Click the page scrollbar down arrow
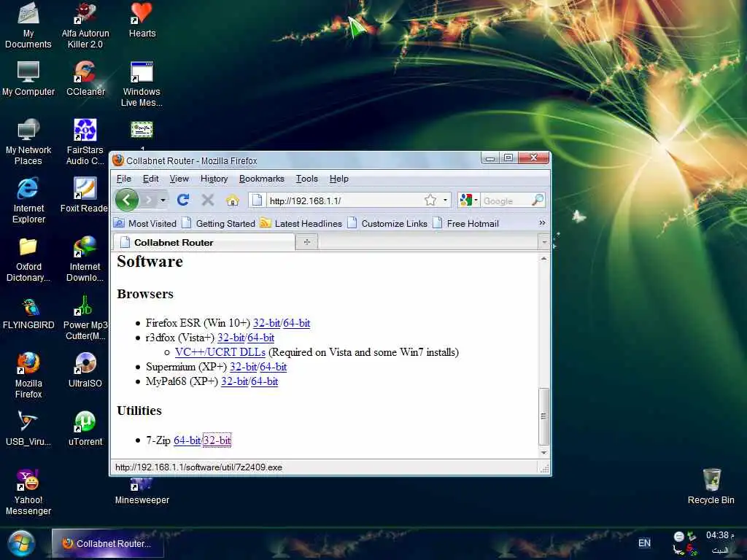The height and width of the screenshot is (560, 747). [543, 452]
